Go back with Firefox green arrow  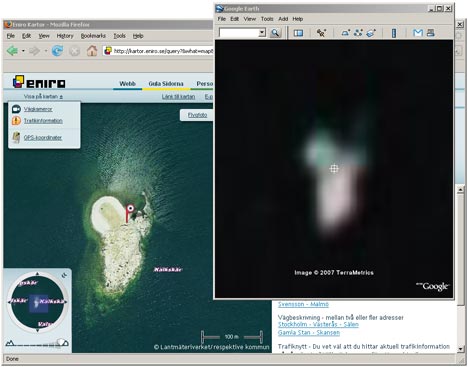12,51
